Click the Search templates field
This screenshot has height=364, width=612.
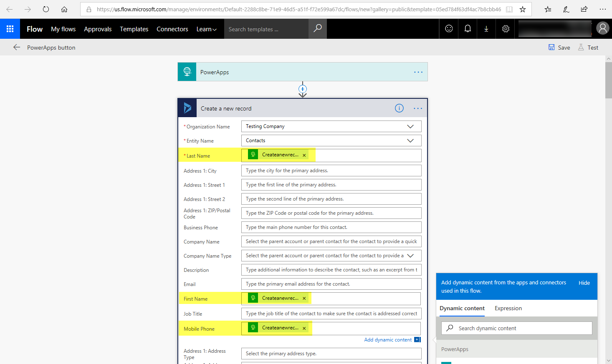coord(266,29)
